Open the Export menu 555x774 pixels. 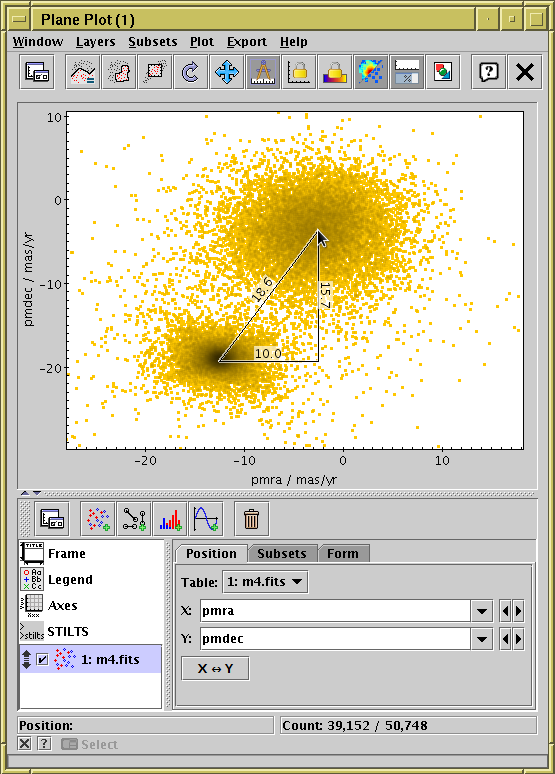tap(246, 42)
